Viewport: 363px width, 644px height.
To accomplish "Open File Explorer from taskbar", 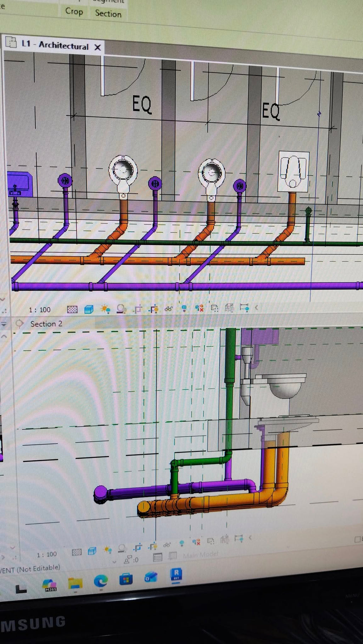I will click(75, 583).
